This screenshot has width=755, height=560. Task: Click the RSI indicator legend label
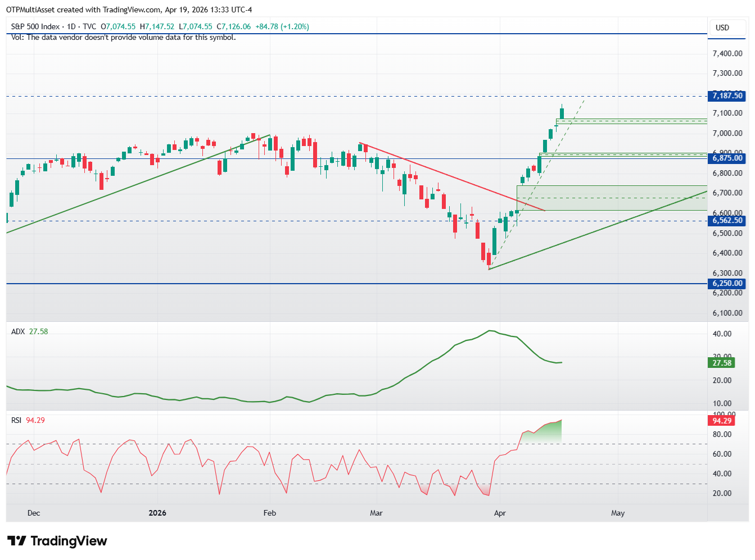pyautogui.click(x=16, y=420)
